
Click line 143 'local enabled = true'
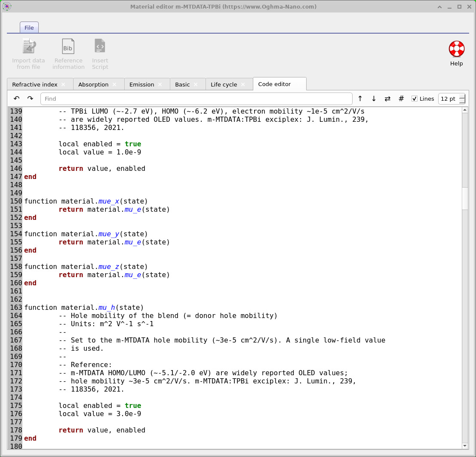(100, 144)
